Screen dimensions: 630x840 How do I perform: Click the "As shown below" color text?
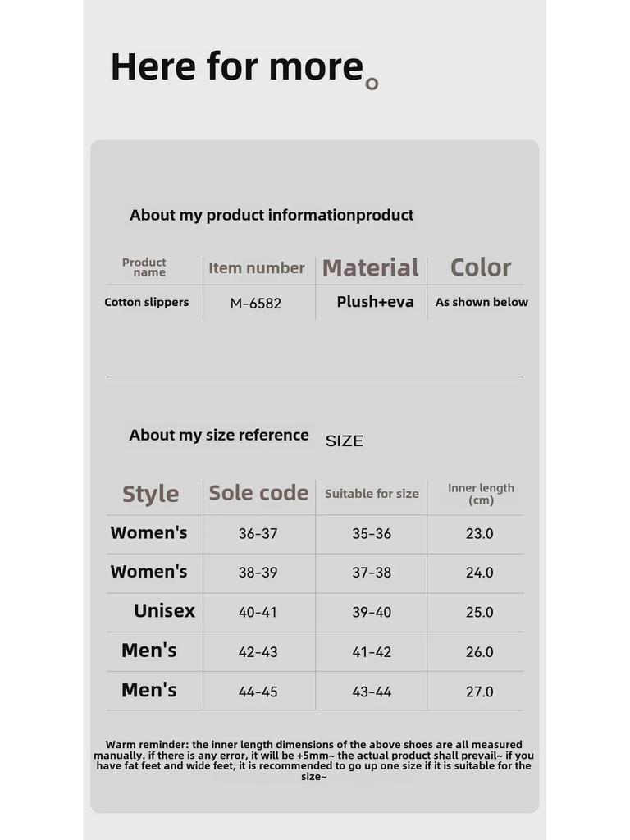click(x=482, y=302)
